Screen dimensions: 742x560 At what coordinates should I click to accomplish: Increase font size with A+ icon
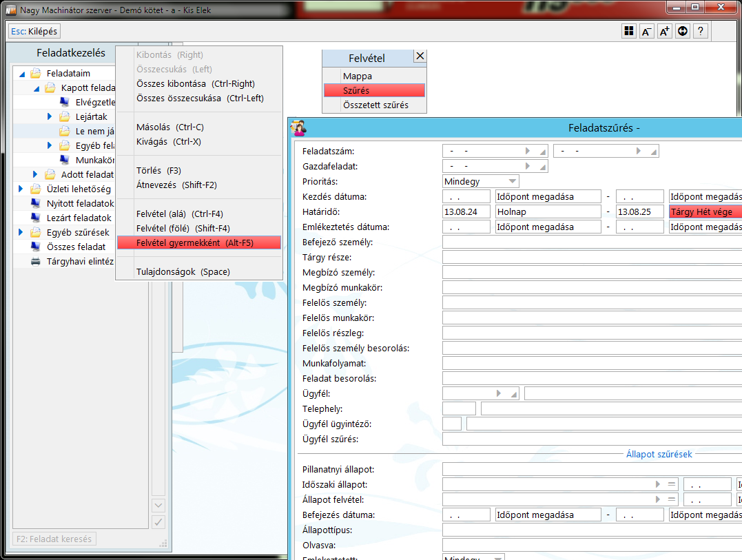pos(664,31)
